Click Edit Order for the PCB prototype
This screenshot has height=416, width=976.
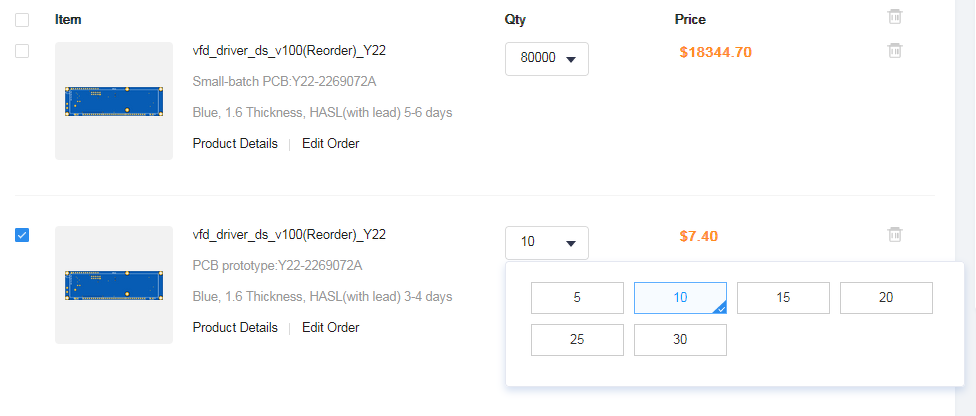pos(331,328)
